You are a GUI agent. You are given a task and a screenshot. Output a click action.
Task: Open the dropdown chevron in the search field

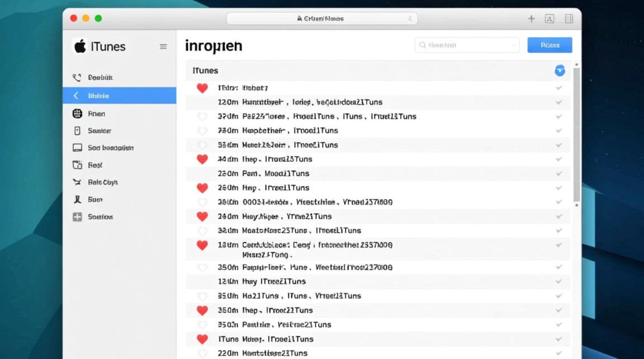[514, 45]
